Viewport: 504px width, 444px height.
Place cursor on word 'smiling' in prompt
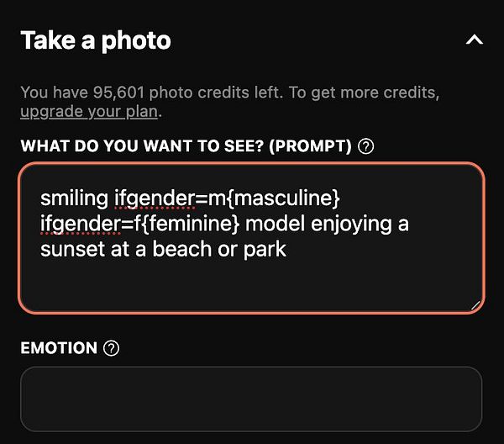click(74, 198)
